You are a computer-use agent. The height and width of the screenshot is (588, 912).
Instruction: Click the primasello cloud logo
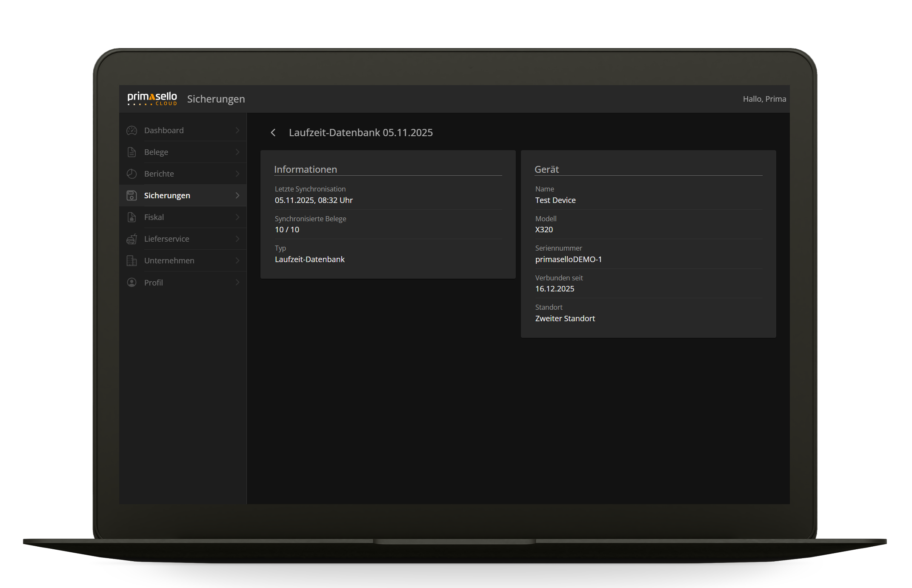[x=152, y=99]
